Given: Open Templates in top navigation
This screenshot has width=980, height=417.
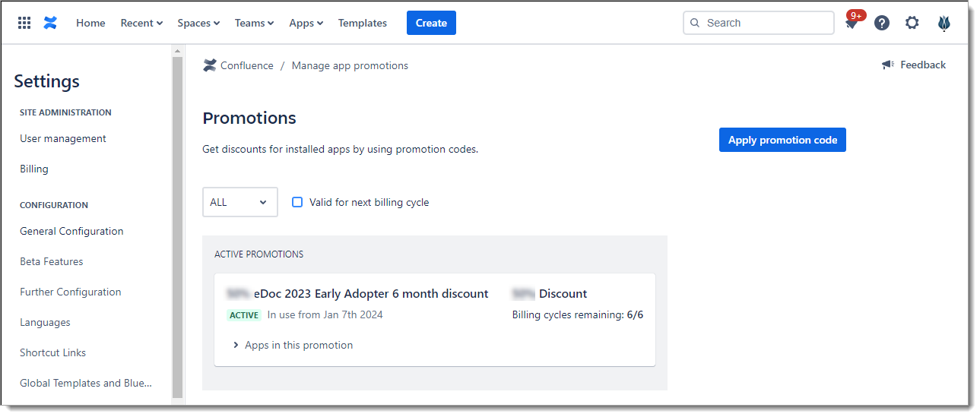Looking at the screenshot, I should pos(363,23).
